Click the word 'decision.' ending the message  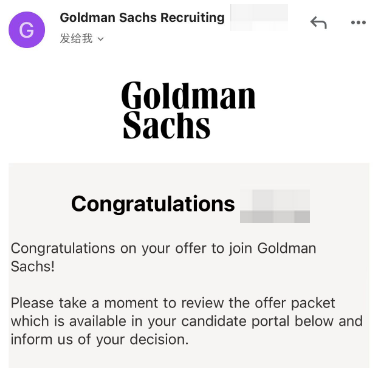tap(159, 340)
